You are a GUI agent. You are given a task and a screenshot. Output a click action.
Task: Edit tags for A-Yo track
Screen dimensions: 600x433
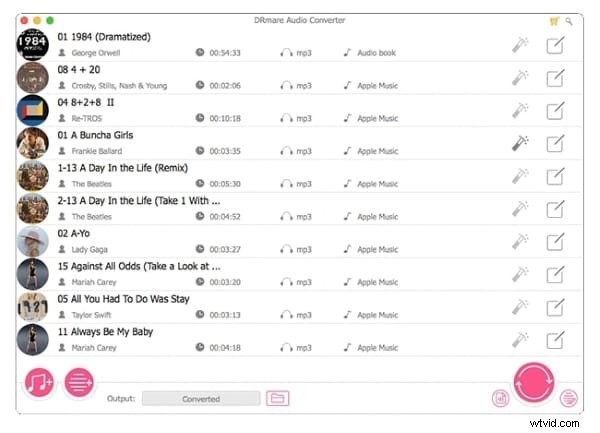(555, 241)
